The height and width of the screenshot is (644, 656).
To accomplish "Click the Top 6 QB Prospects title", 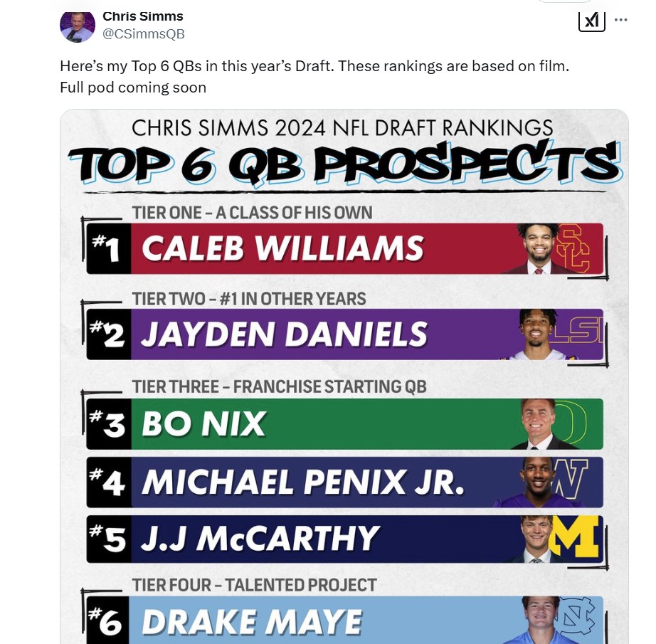I will 345,163.
